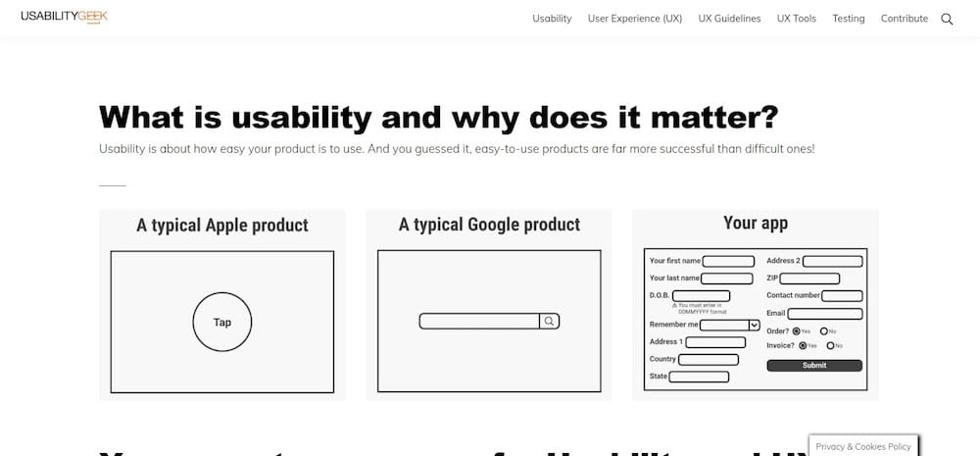Select the Order No radio button
Screen dimensions: 980x456
(824, 330)
